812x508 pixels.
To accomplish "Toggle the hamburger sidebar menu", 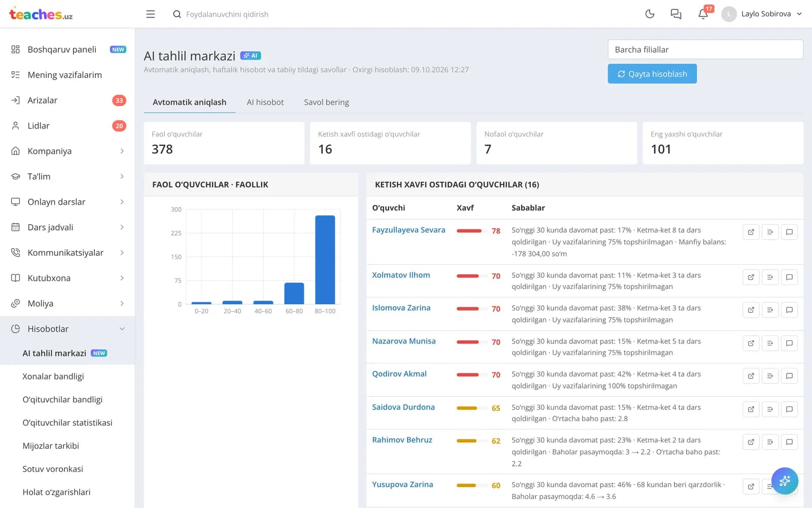I will tap(150, 14).
